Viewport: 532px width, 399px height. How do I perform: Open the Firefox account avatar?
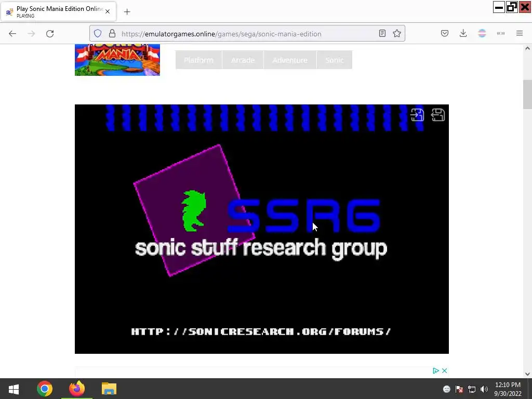pyautogui.click(x=482, y=33)
